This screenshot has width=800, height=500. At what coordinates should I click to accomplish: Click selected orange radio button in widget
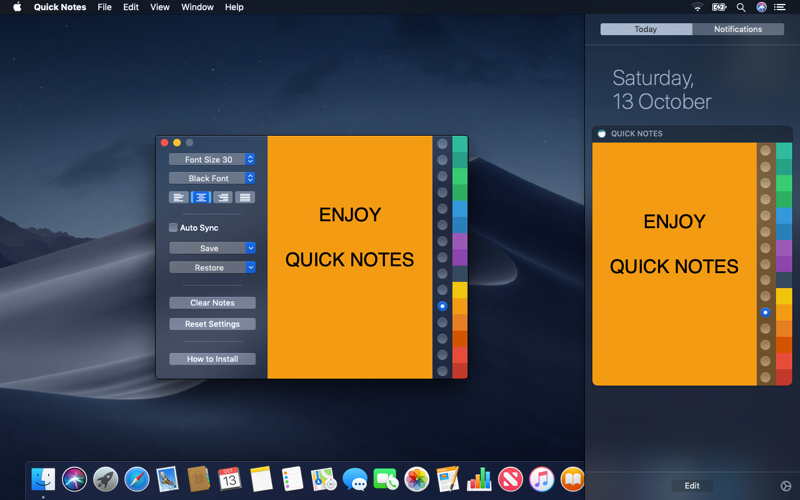765,312
